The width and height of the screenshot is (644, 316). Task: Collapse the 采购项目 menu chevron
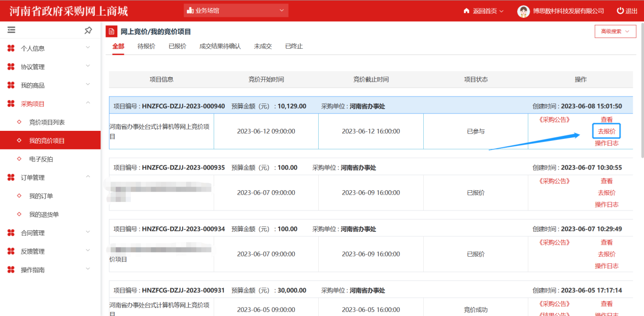88,103
